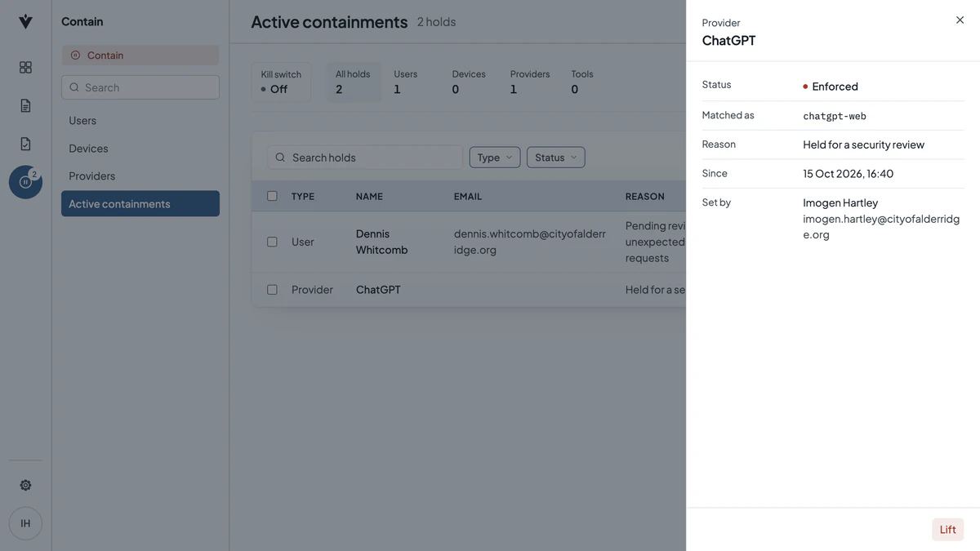Click the date 15 Oct 2026, 16:40
The width and height of the screenshot is (980, 551).
tap(849, 174)
